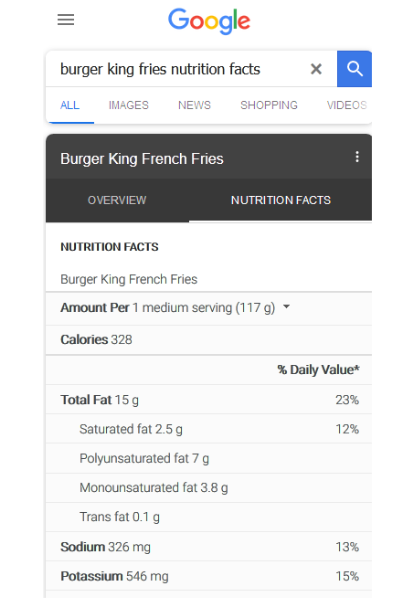The width and height of the screenshot is (410, 614).
Task: Click the Calories 328 row
Action: (209, 340)
